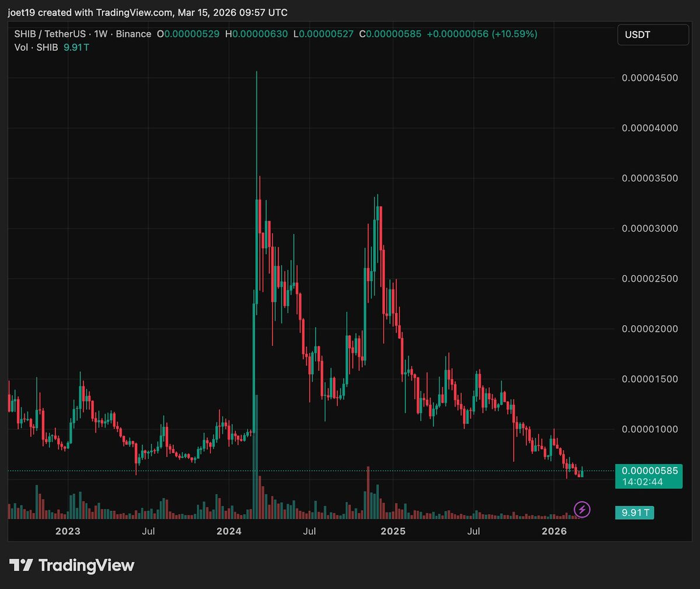Click the 9.91T volume value badge
The image size is (700, 589).
point(634,513)
